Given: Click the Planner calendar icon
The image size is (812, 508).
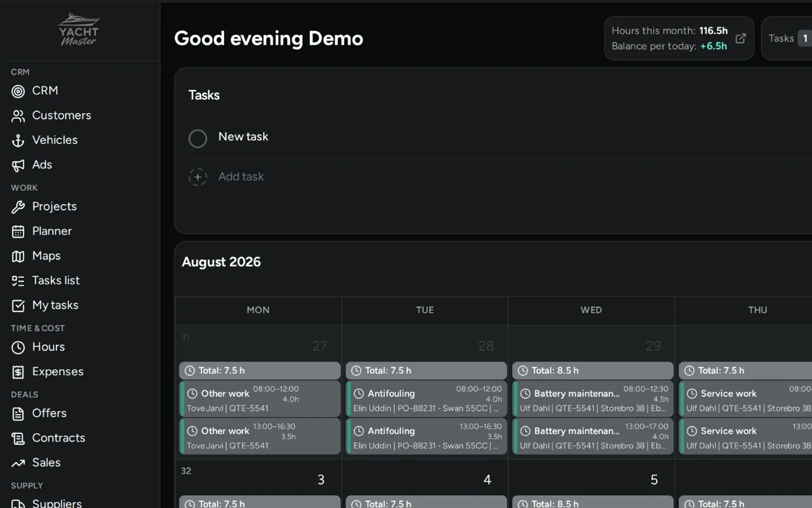Looking at the screenshot, I should [x=18, y=232].
